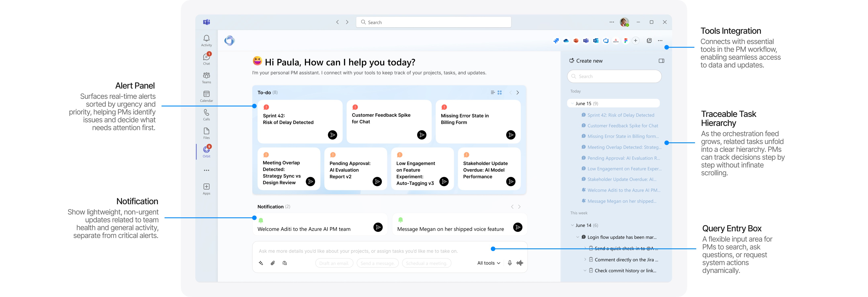Pop out the assistant window icon
868x297 pixels.
[649, 41]
